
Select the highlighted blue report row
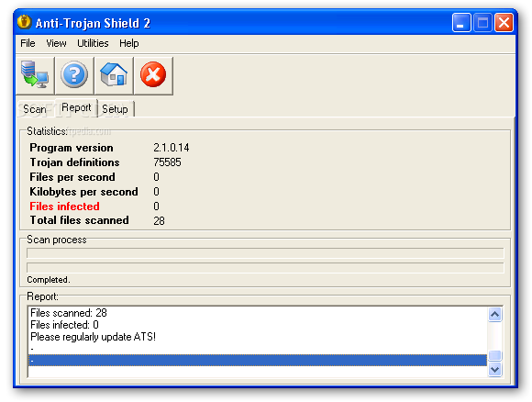(258, 360)
